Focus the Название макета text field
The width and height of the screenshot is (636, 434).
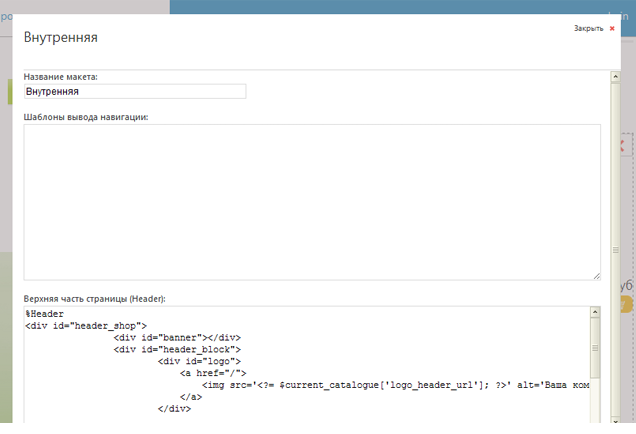coord(135,91)
